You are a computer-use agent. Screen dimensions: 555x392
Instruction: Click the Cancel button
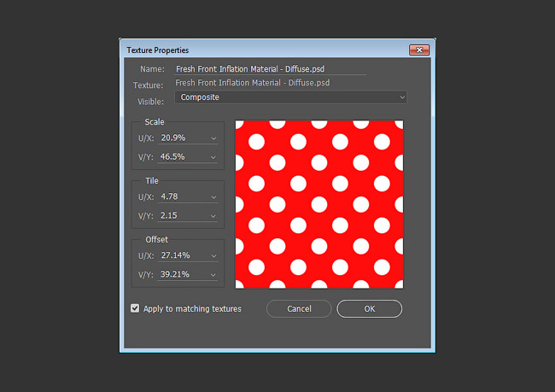pyautogui.click(x=299, y=309)
